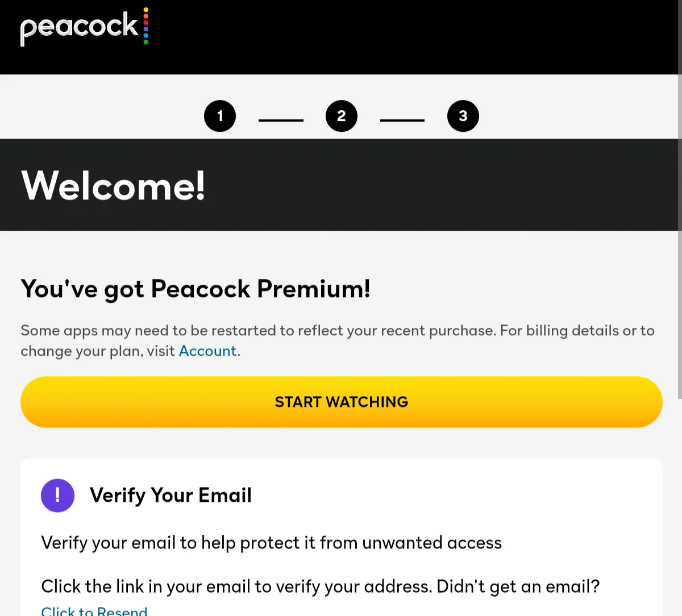Click the purple exclamation alert icon
The height and width of the screenshot is (616, 682).
pos(57,496)
